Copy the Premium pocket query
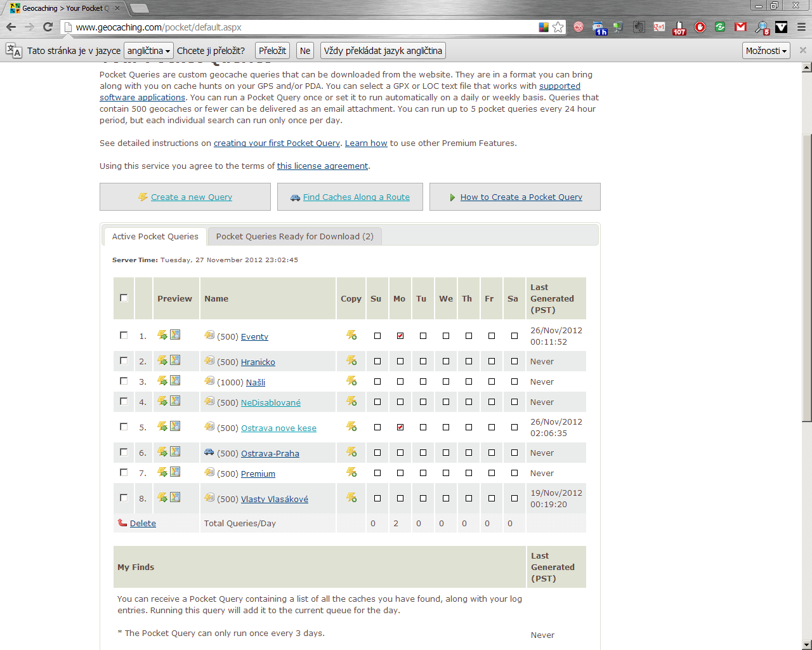Image resolution: width=812 pixels, height=650 pixels. (351, 472)
